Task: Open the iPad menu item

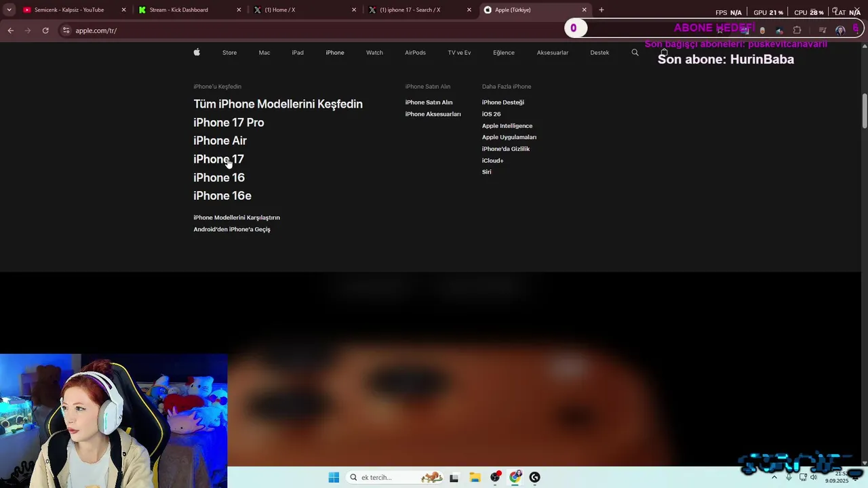Action: [x=298, y=53]
